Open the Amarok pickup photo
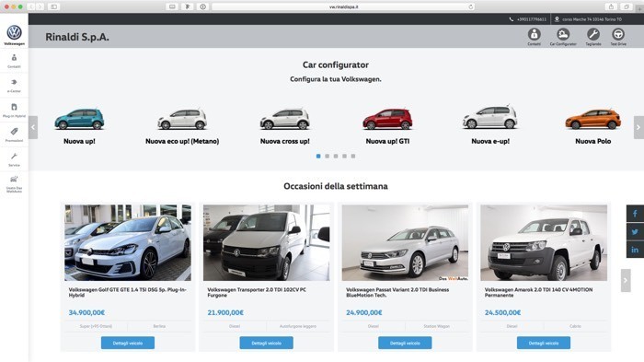Viewport: 644px width, 362px height. point(544,242)
